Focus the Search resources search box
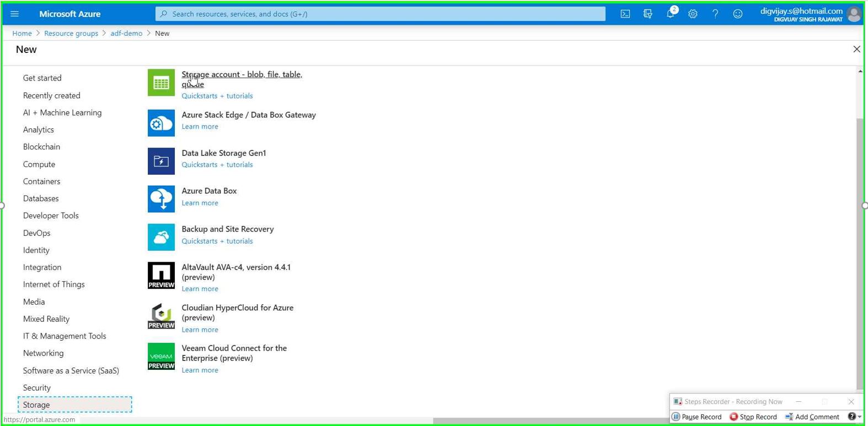Viewport: 868px width, 426px height. coord(381,14)
